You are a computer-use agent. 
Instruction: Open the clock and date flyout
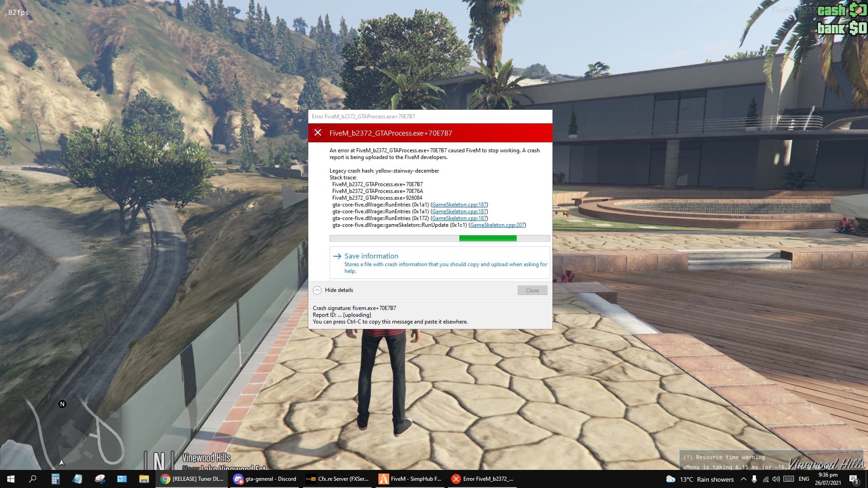click(828, 479)
